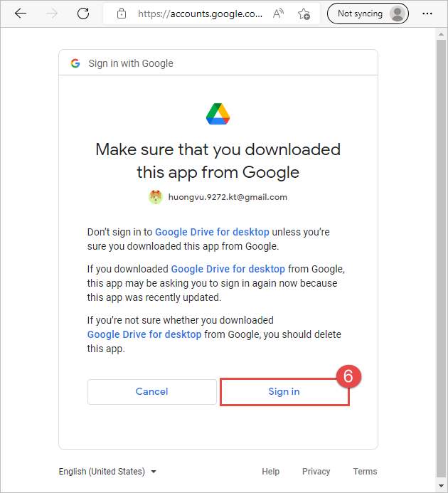Image resolution: width=448 pixels, height=493 pixels.
Task: Reload the page with the refresh icon
Action: (x=83, y=14)
